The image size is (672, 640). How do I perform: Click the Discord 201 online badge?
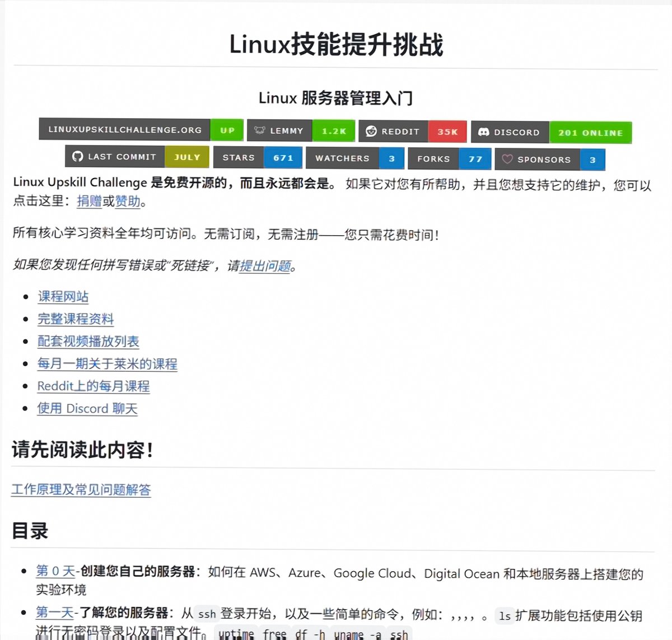(x=552, y=132)
